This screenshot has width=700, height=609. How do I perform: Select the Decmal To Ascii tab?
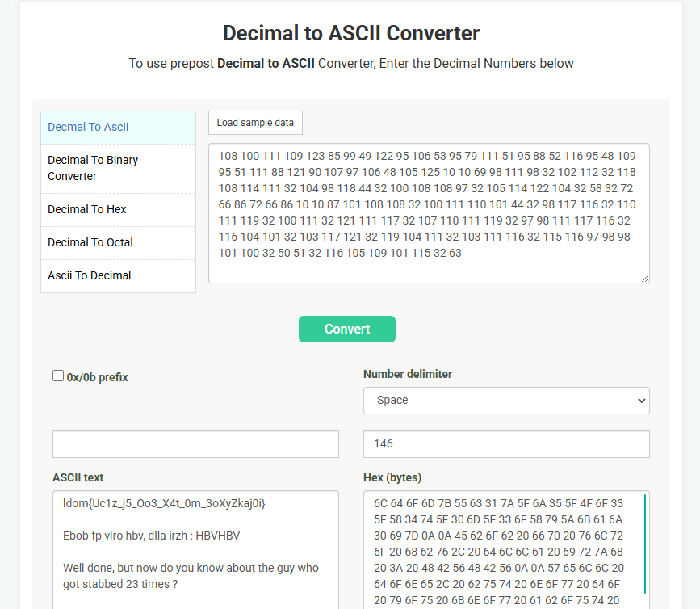tap(119, 128)
